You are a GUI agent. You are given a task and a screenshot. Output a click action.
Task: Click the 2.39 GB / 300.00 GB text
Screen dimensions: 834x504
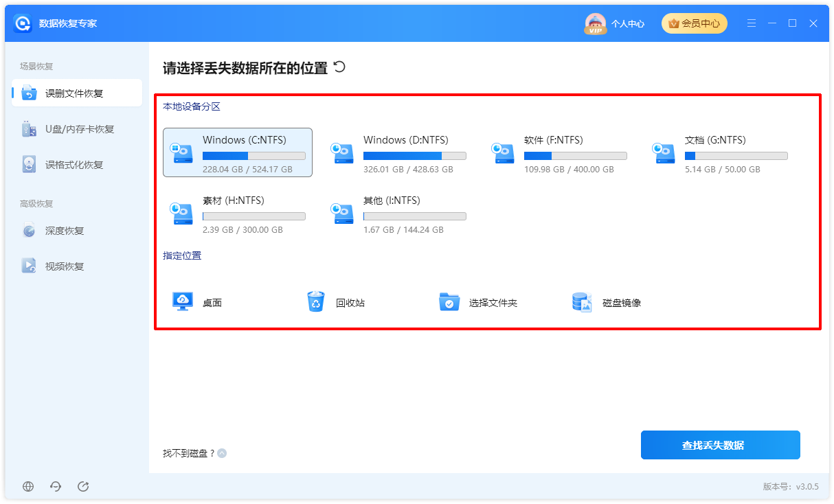coord(243,230)
